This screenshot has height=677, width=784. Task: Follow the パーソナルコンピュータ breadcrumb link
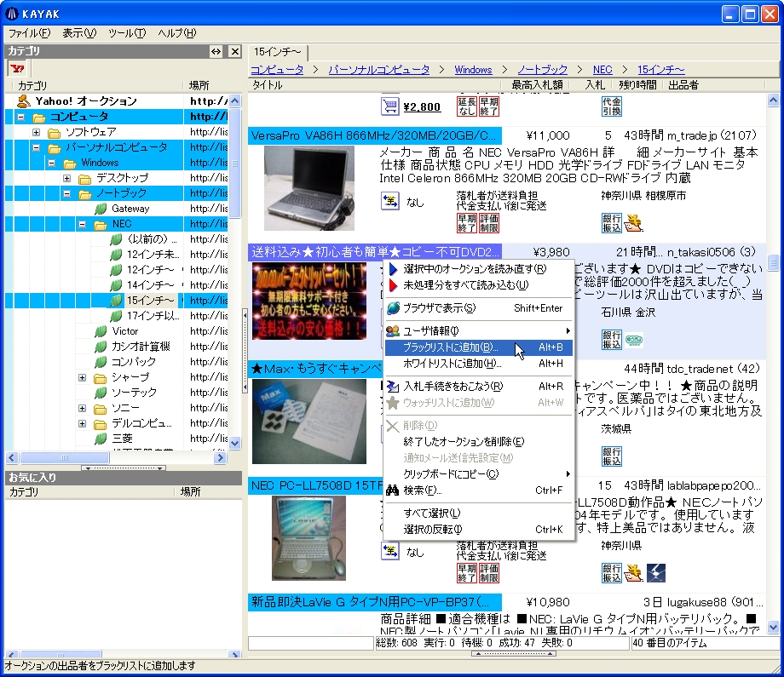378,70
